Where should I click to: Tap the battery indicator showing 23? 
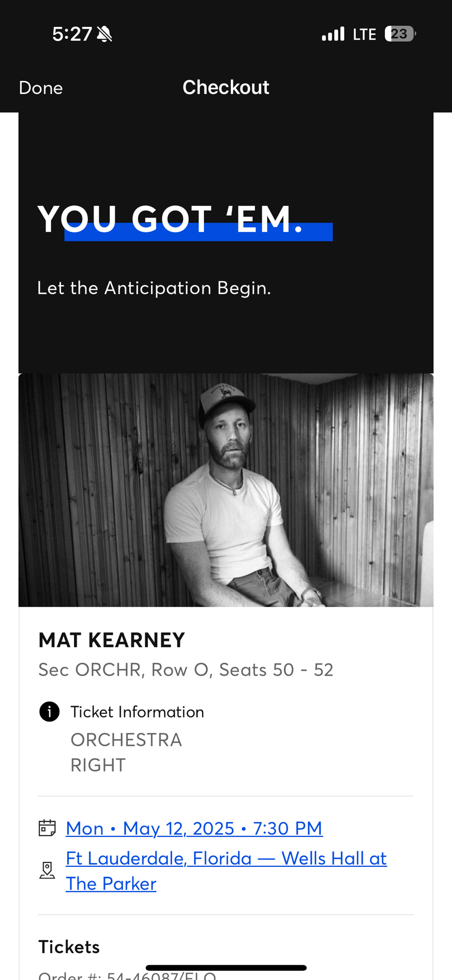pyautogui.click(x=400, y=34)
